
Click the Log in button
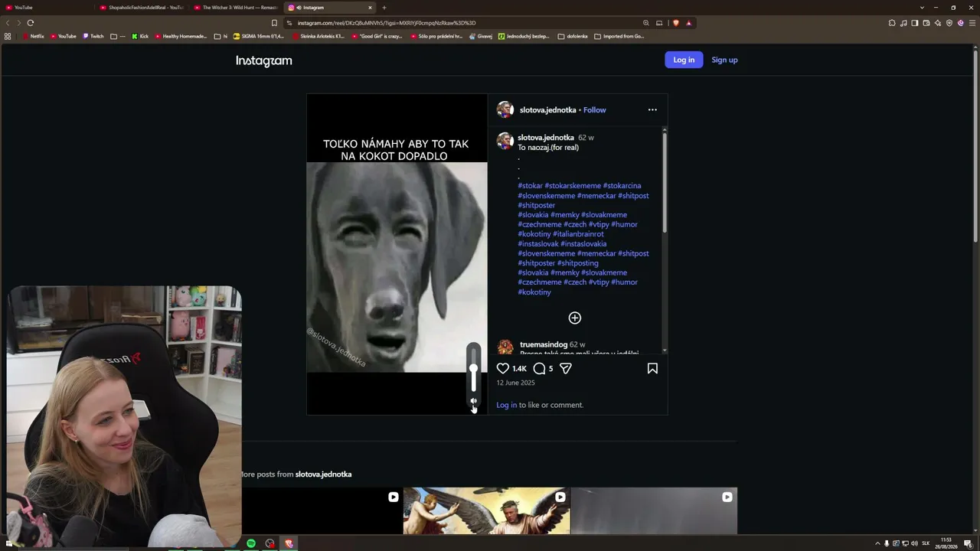click(x=684, y=60)
